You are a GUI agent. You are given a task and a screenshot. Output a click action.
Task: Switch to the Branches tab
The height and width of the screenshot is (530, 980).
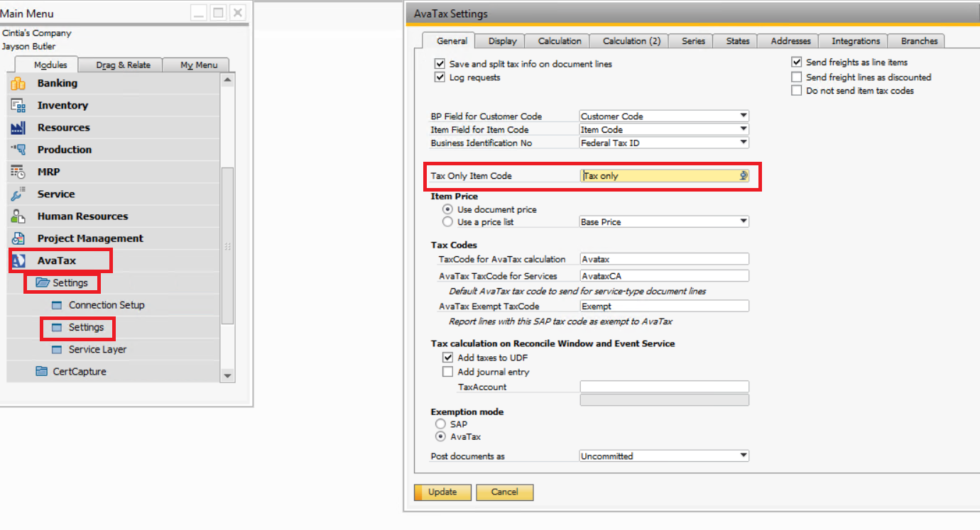click(919, 41)
